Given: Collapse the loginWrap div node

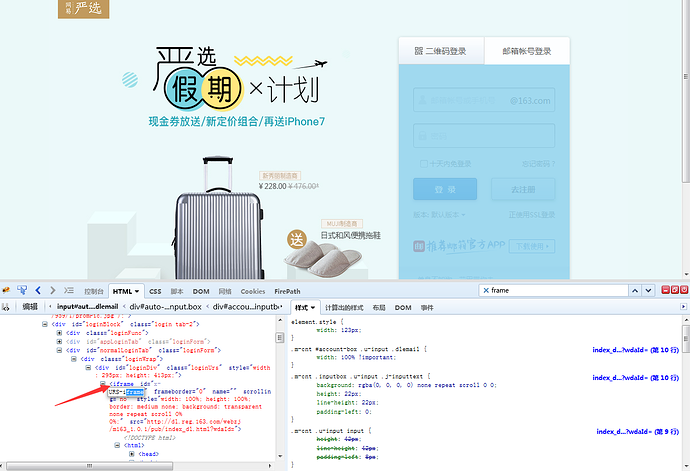Looking at the screenshot, I should (73, 359).
